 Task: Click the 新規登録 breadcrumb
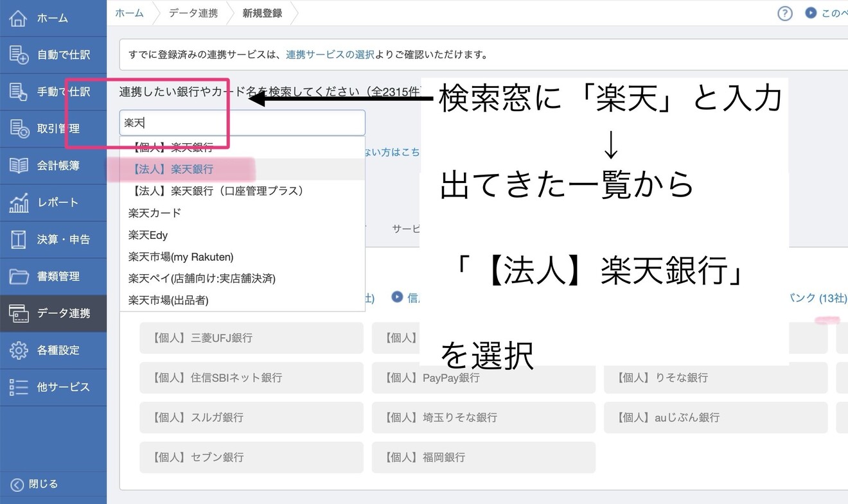[x=262, y=13]
